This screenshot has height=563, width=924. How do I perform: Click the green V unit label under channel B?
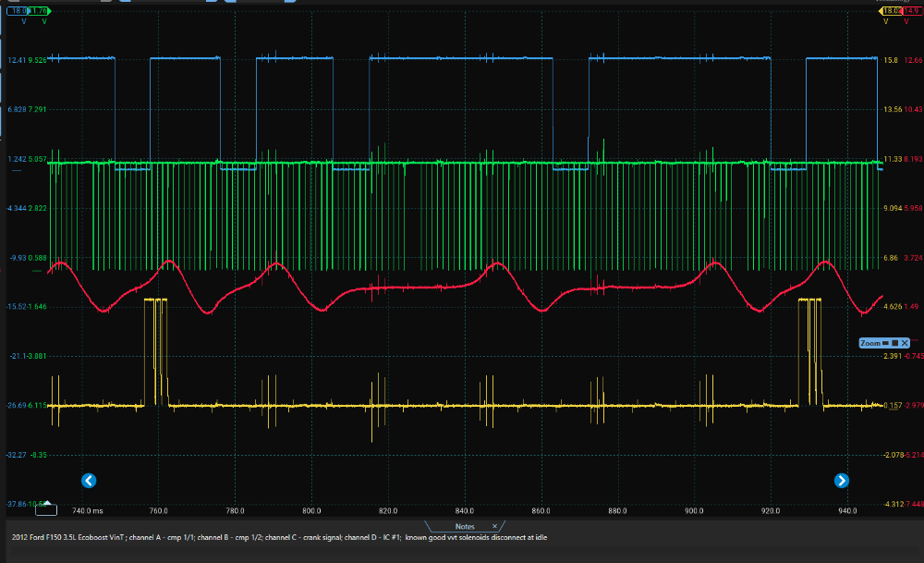pyautogui.click(x=43, y=21)
